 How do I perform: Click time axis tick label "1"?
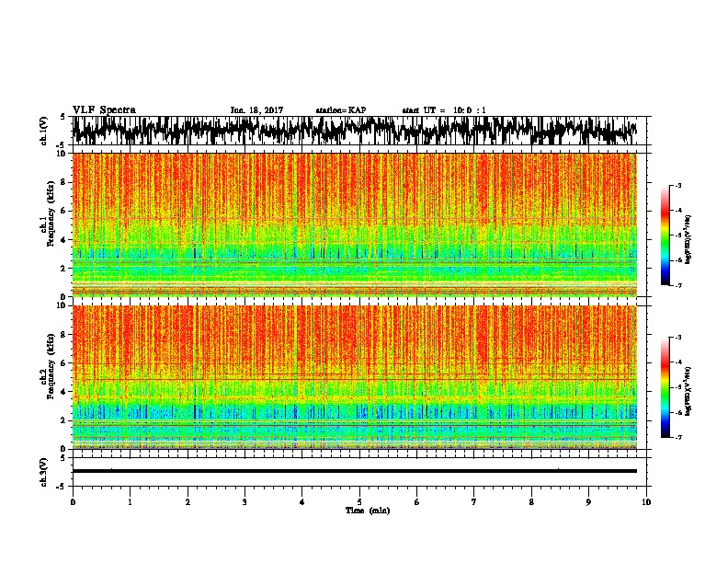click(x=130, y=502)
